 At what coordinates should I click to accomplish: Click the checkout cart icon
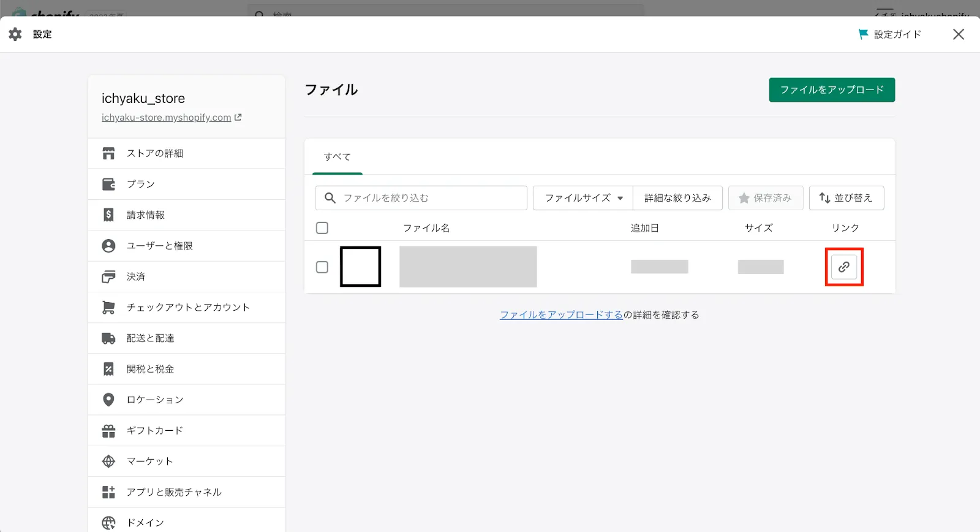108,307
